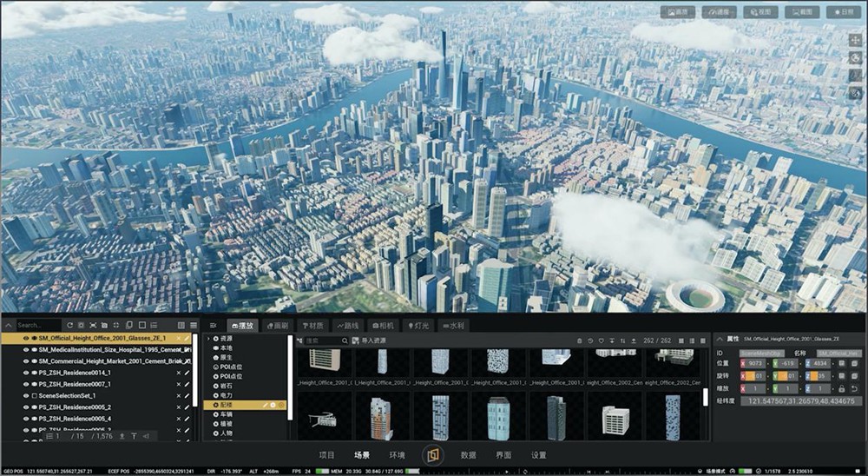Screen dimensions: 868x476
Task: Click the 速度 speed gauge button
Action: (x=719, y=12)
